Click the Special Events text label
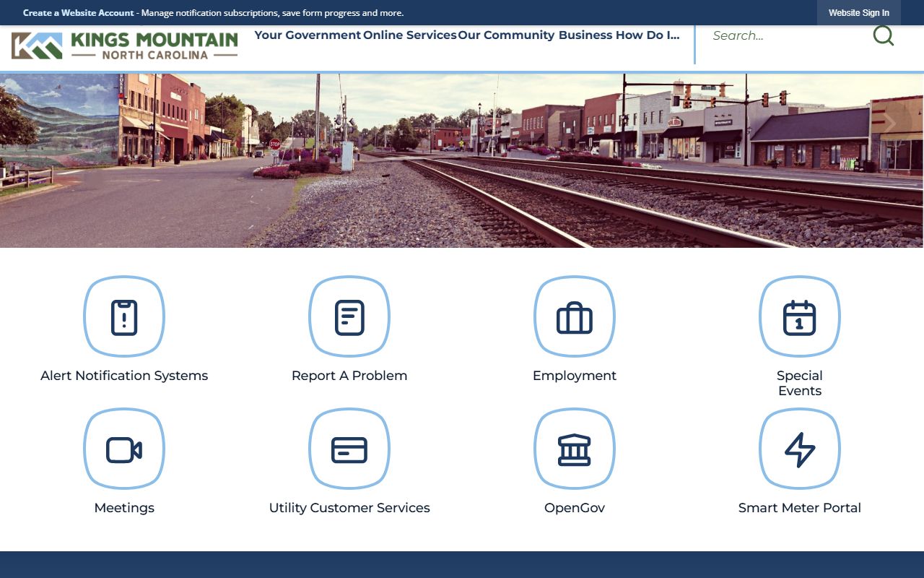Screen dimensions: 924x578 (x=800, y=383)
